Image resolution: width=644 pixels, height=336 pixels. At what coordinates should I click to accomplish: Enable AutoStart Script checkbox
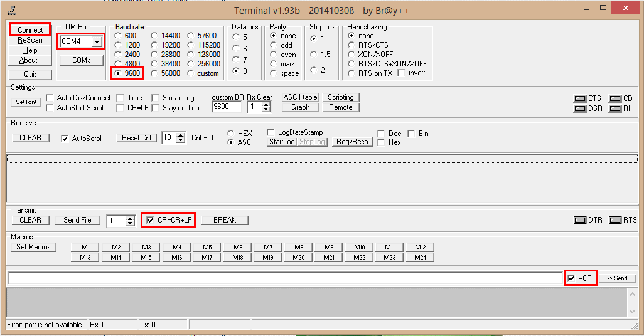[50, 108]
